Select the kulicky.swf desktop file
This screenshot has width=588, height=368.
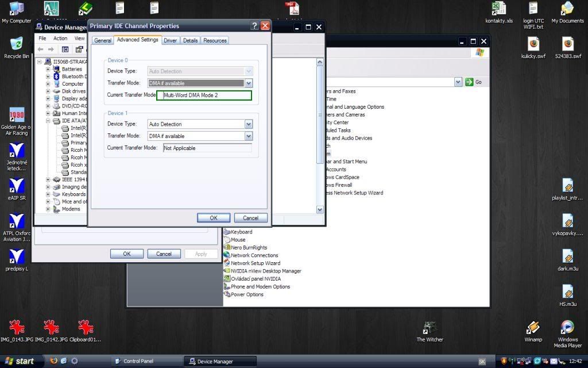pyautogui.click(x=533, y=48)
